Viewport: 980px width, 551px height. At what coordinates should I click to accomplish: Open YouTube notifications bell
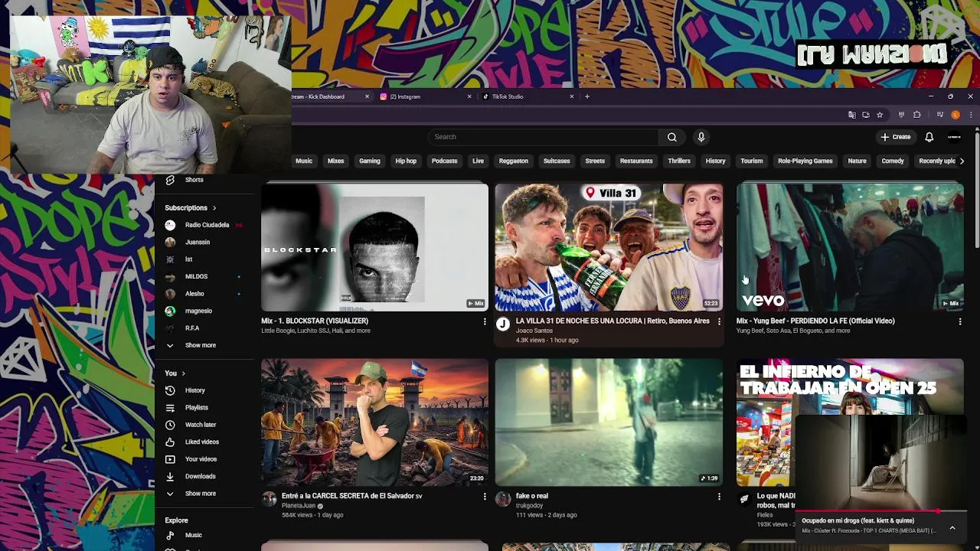929,137
